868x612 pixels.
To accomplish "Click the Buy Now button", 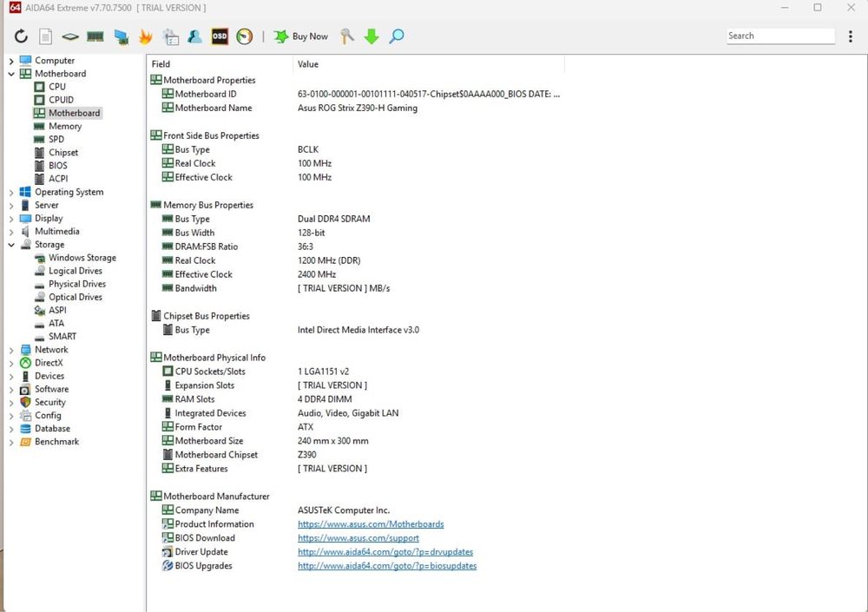I will click(x=301, y=36).
